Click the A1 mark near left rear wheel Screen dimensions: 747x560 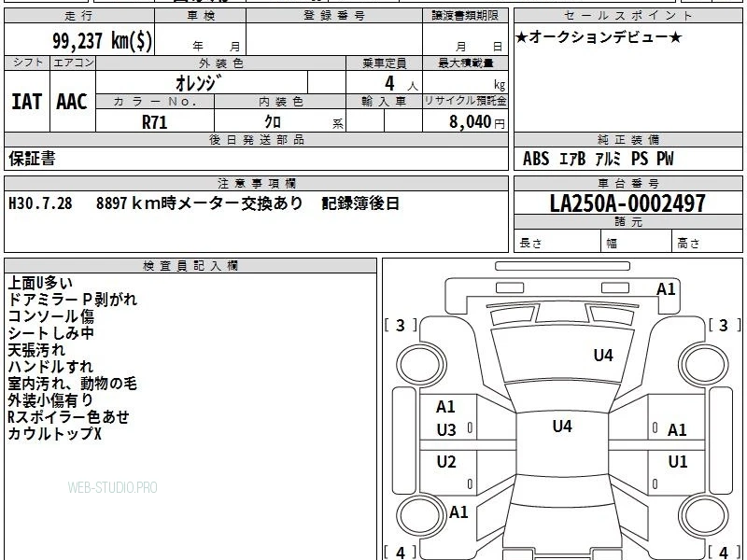(x=458, y=512)
